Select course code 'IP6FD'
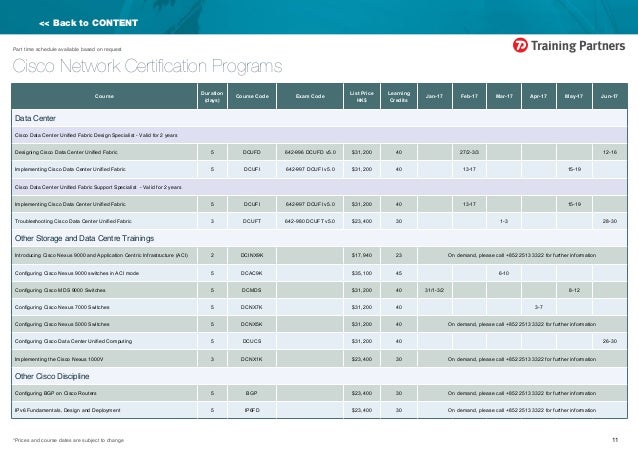This screenshot has width=638, height=452. (x=252, y=410)
